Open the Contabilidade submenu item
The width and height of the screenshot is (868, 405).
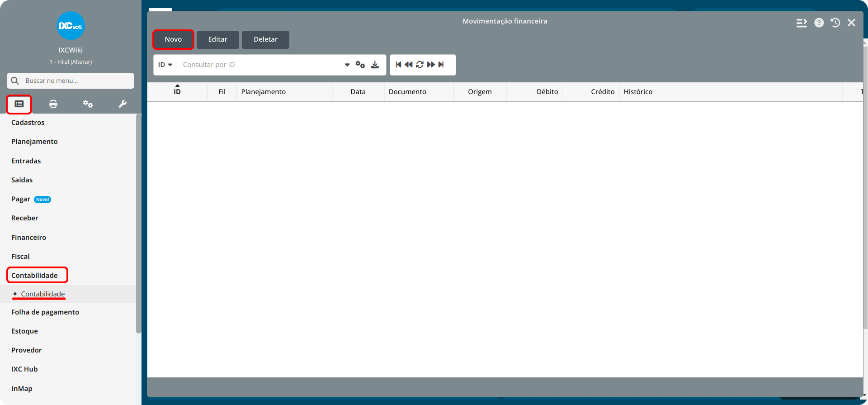coord(43,294)
